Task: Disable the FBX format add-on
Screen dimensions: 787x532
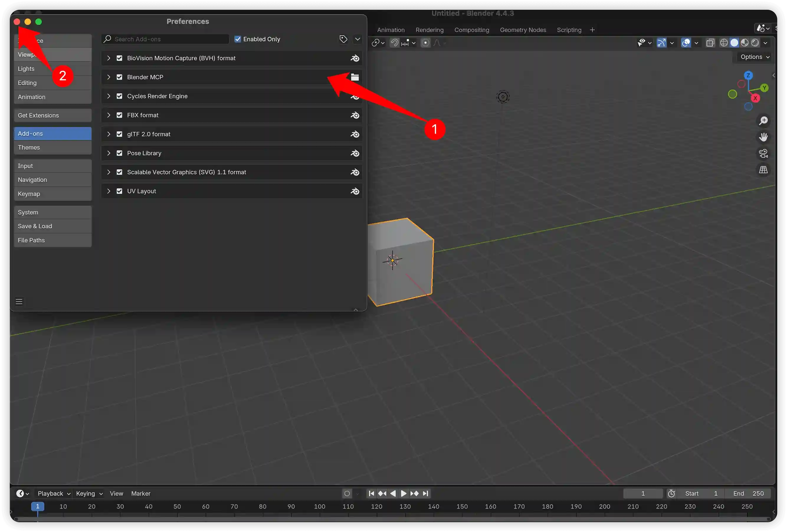Action: 119,115
